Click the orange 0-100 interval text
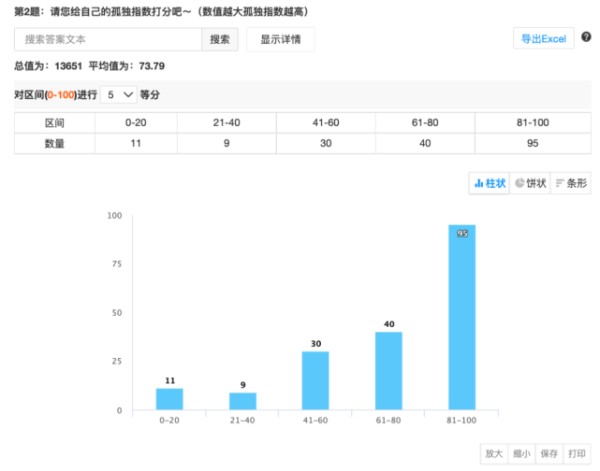The image size is (600, 471). tap(61, 95)
